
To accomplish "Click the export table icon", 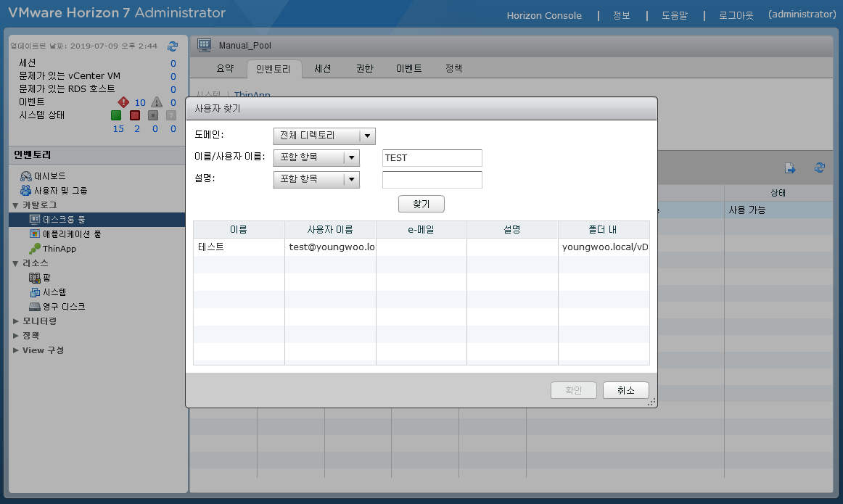I will point(790,168).
